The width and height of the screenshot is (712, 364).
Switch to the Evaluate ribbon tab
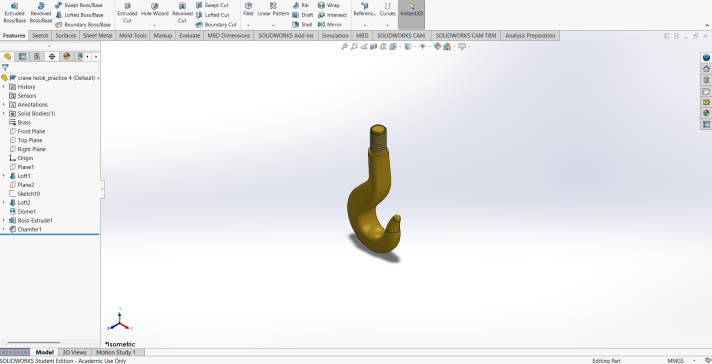(189, 35)
